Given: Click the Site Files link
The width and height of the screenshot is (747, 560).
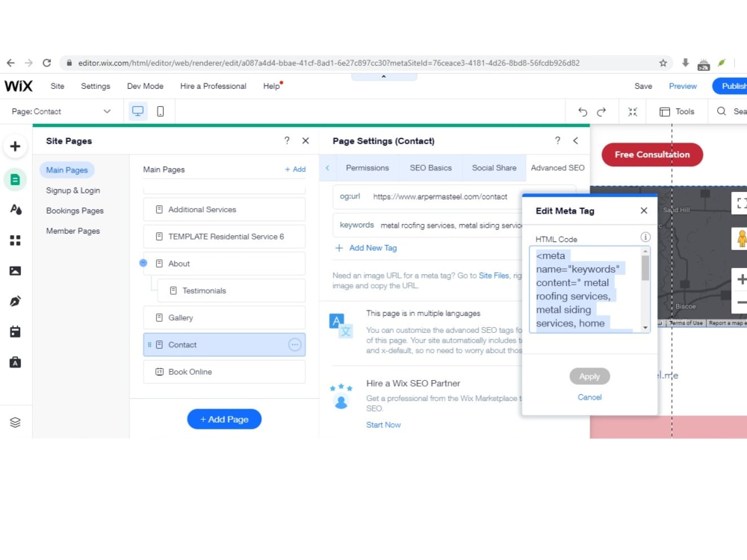Looking at the screenshot, I should pyautogui.click(x=494, y=276).
